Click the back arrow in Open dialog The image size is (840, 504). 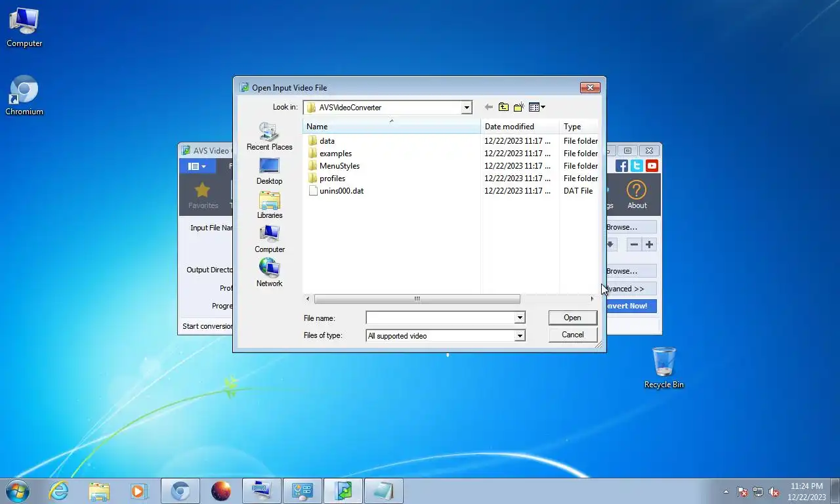[x=488, y=107]
